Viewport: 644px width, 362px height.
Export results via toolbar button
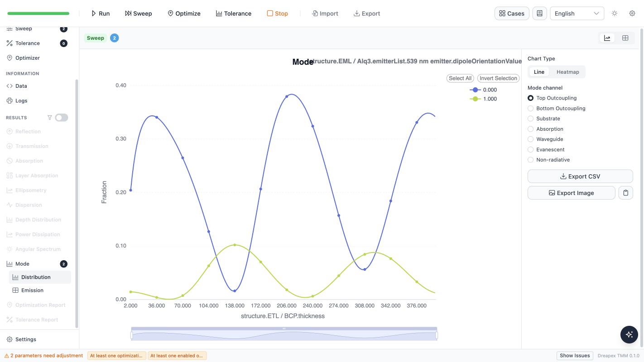(367, 14)
